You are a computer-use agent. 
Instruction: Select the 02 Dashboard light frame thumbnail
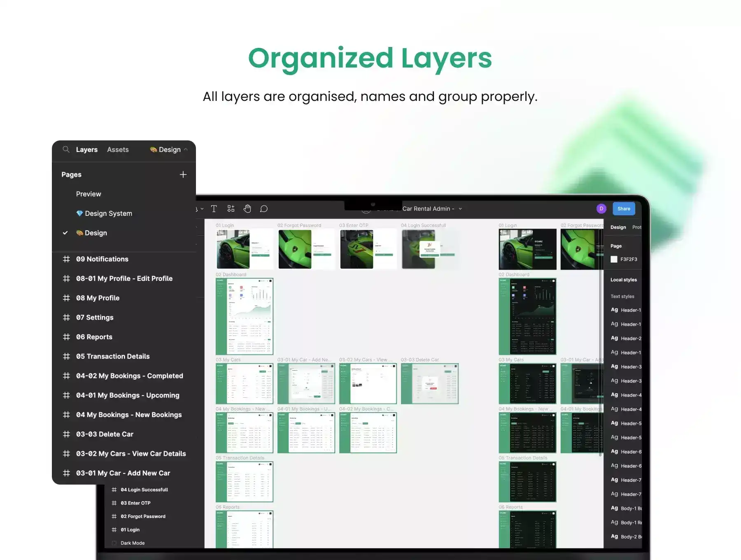[245, 316]
